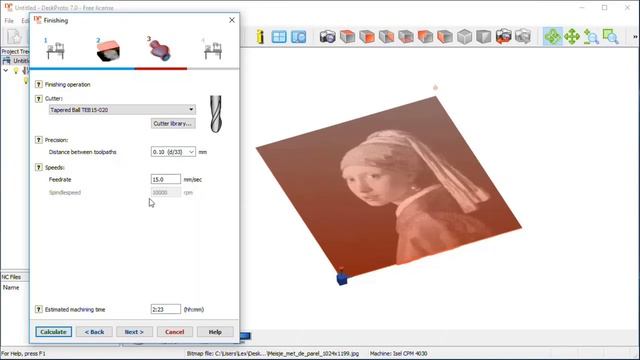Click the Spindlespeed input field
The image size is (640, 360).
166,192
